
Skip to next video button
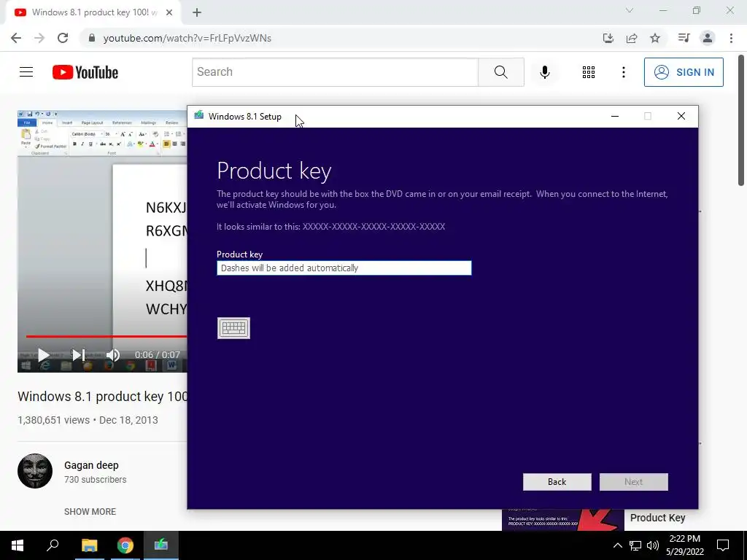[x=79, y=355]
